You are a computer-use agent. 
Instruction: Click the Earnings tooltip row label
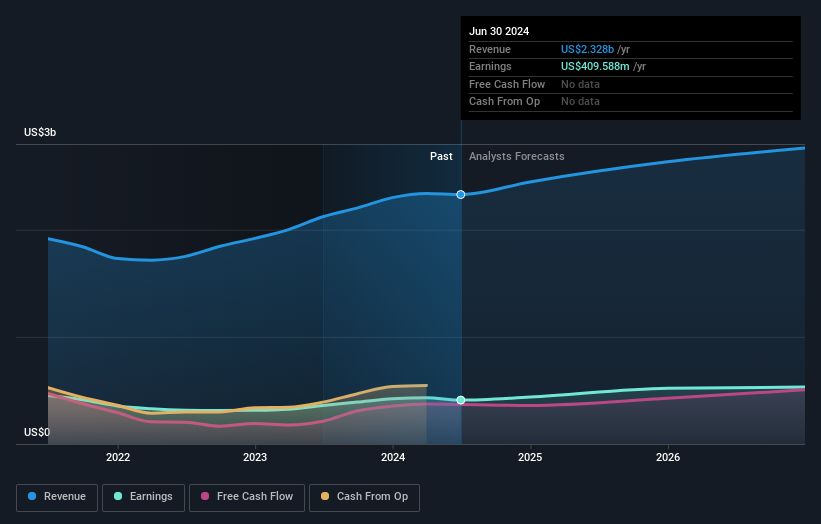click(490, 66)
